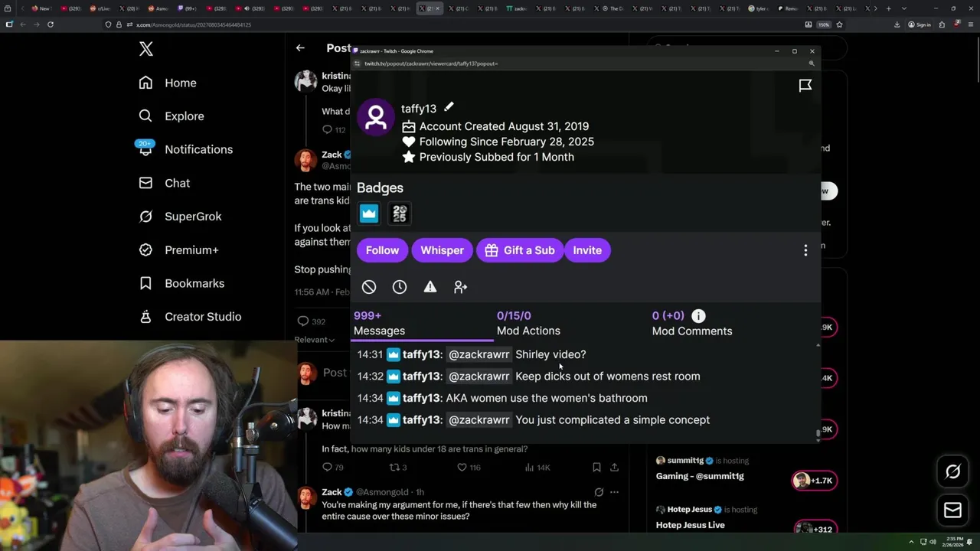The image size is (980, 551).
Task: Click the 'Shirley video?' chat message
Action: pyautogui.click(x=550, y=354)
